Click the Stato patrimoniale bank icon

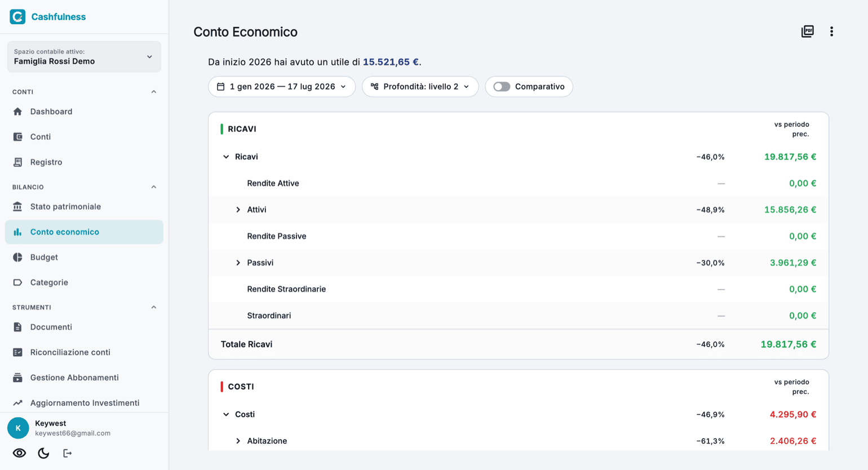17,207
